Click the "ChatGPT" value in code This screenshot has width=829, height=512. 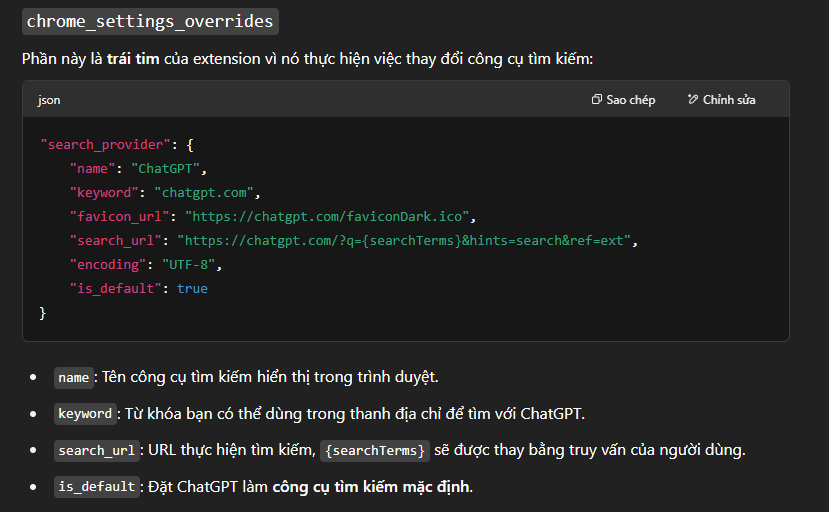(x=165, y=169)
